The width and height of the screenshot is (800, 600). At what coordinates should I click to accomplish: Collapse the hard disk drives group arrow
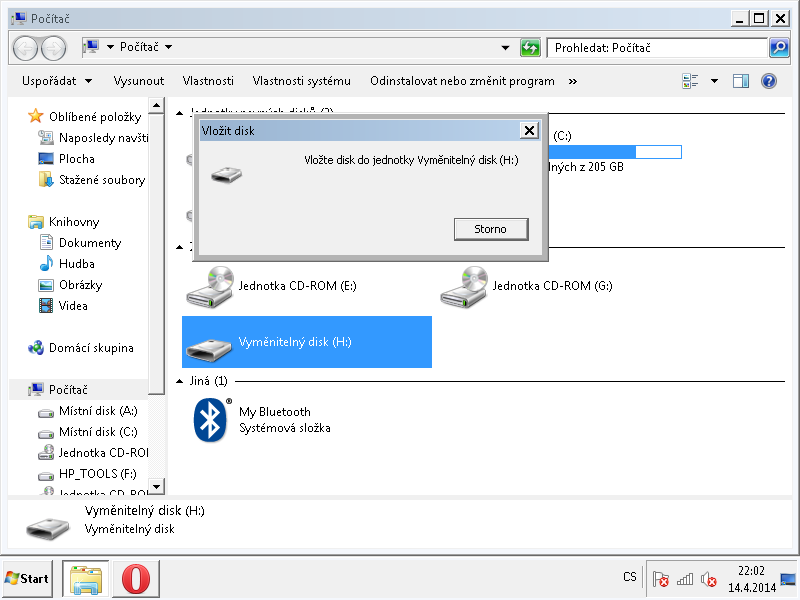coord(180,113)
